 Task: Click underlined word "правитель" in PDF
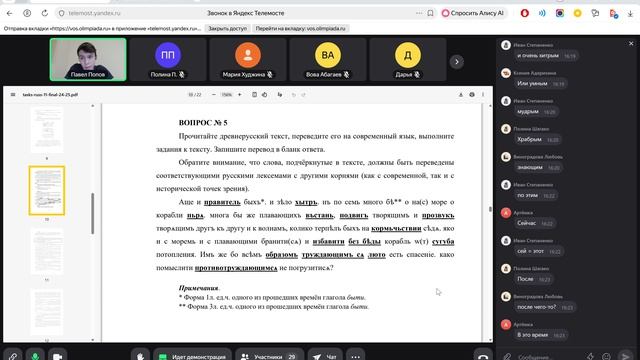222,202
